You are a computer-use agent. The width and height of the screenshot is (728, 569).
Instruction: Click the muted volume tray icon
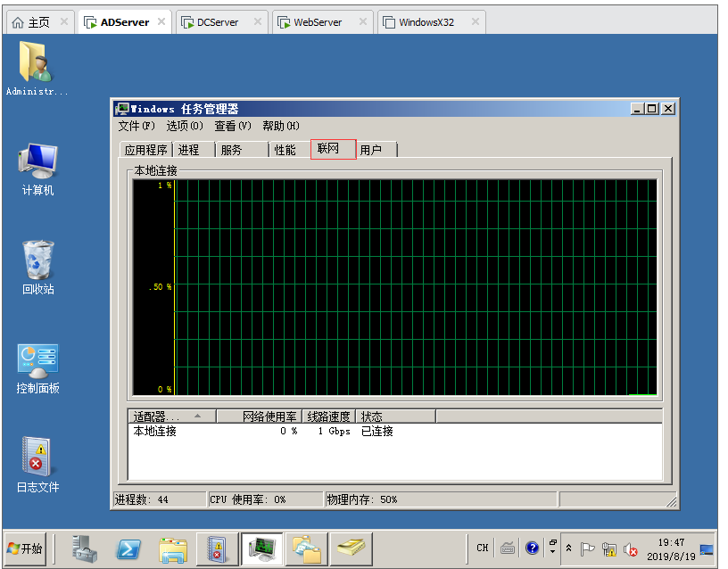(x=631, y=548)
